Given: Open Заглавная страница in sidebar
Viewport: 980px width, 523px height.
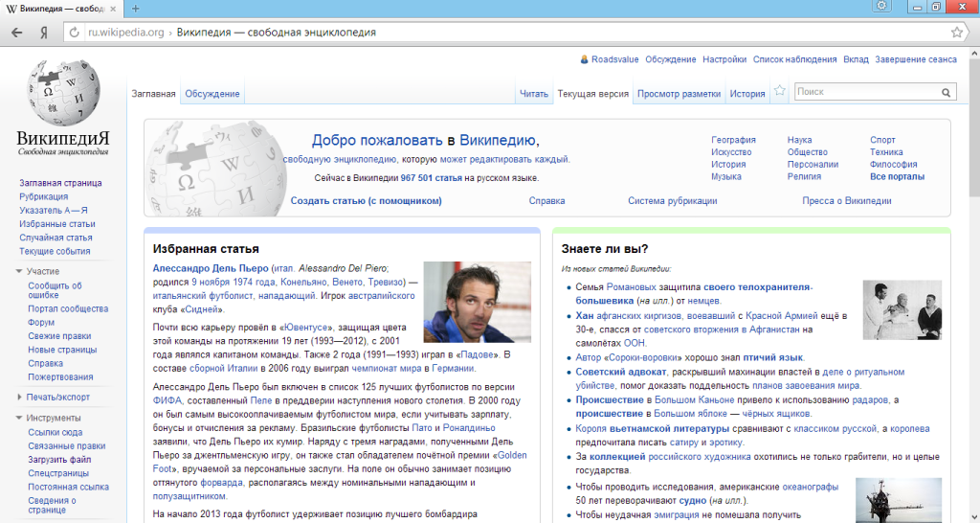Looking at the screenshot, I should tap(60, 183).
